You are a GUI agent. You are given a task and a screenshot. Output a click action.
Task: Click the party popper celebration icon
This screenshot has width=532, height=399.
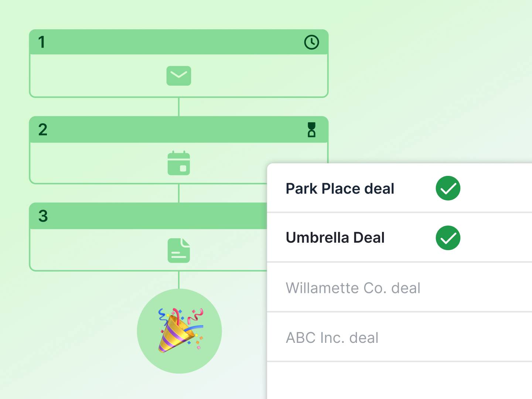[x=180, y=331]
